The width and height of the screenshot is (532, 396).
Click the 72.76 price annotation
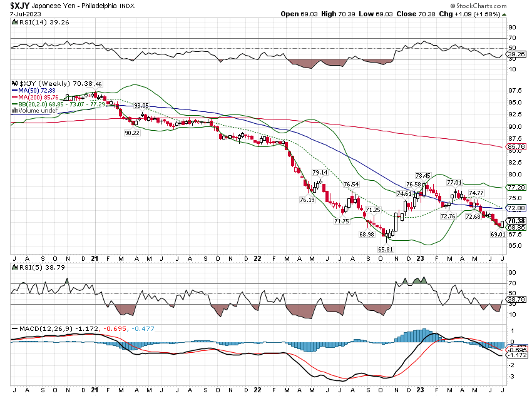[x=448, y=216]
